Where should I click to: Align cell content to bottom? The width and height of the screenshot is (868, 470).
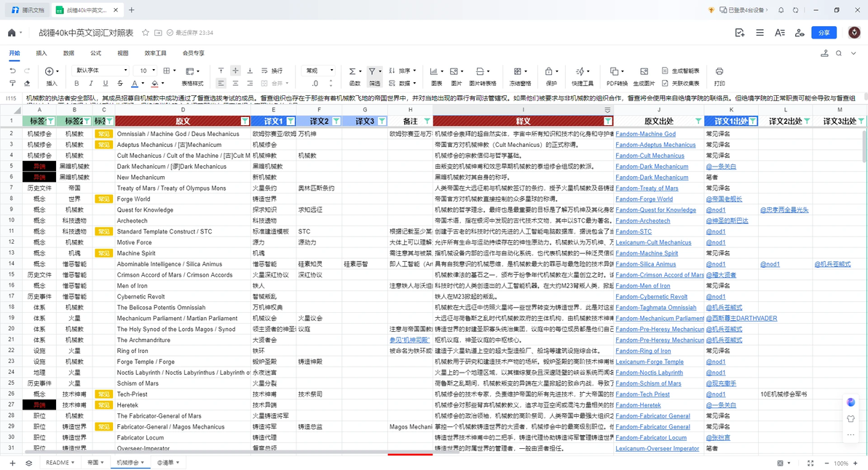250,71
